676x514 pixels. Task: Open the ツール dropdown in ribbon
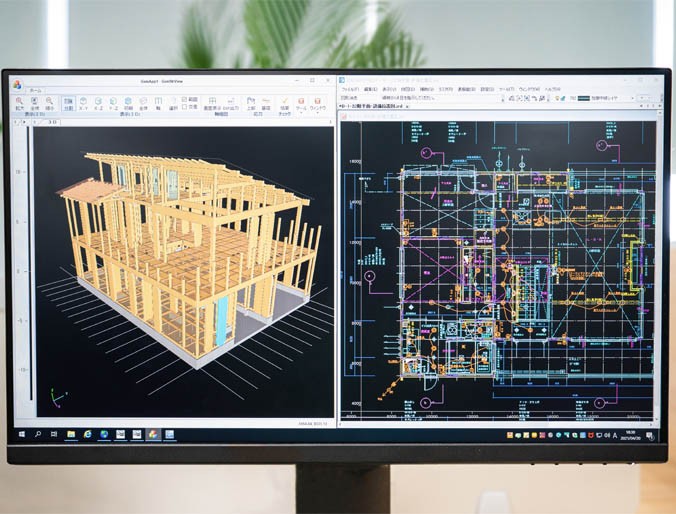coord(301,104)
